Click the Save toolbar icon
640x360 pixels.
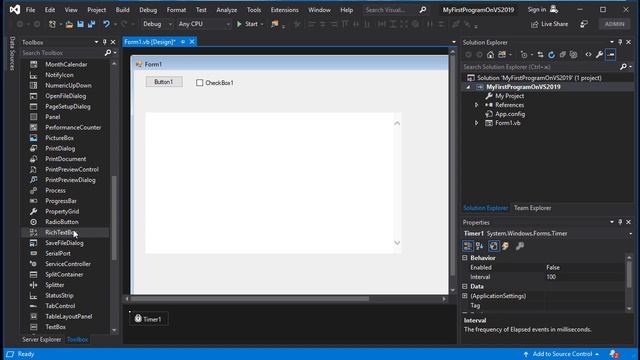coord(80,24)
